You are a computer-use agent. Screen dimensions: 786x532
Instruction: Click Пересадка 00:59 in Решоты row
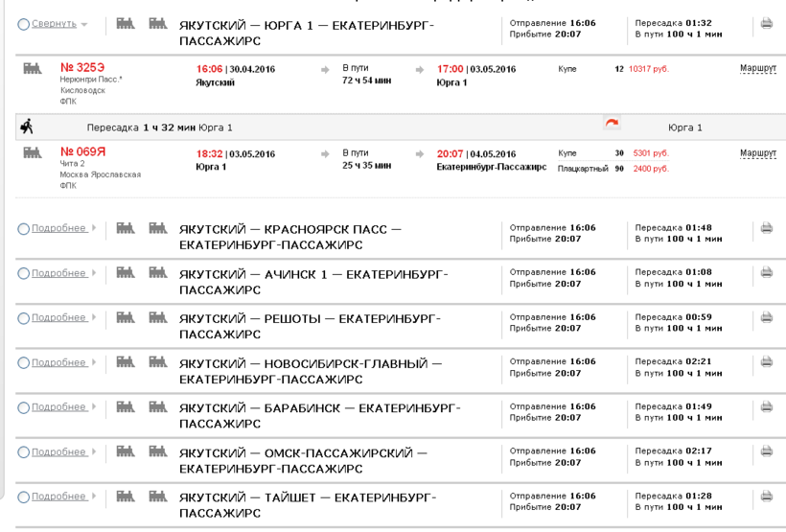[673, 317]
